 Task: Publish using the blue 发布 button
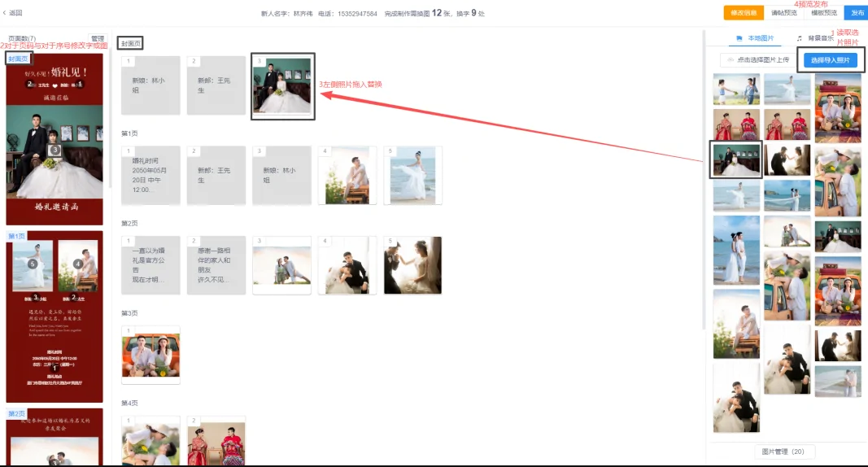coord(857,12)
